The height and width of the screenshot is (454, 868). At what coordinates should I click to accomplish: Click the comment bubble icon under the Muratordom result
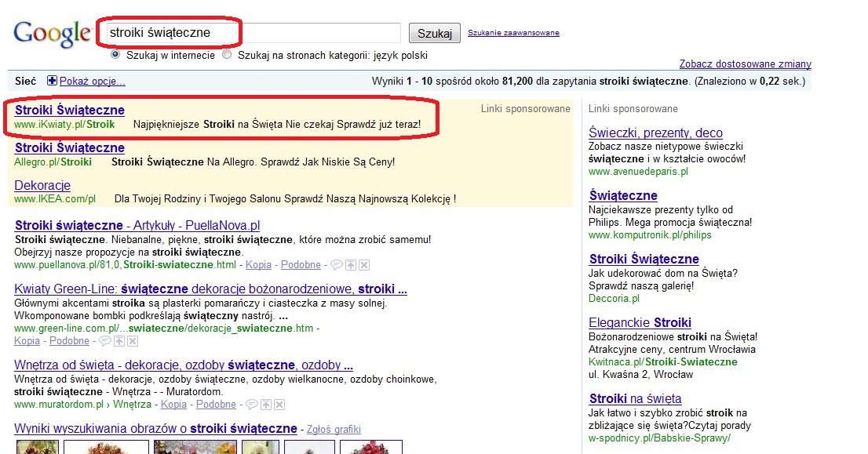click(252, 405)
